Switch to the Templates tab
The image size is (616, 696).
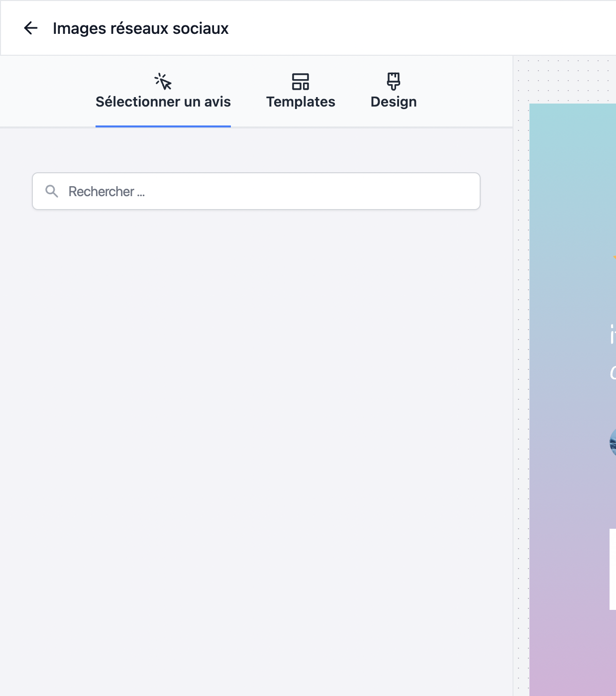click(301, 92)
